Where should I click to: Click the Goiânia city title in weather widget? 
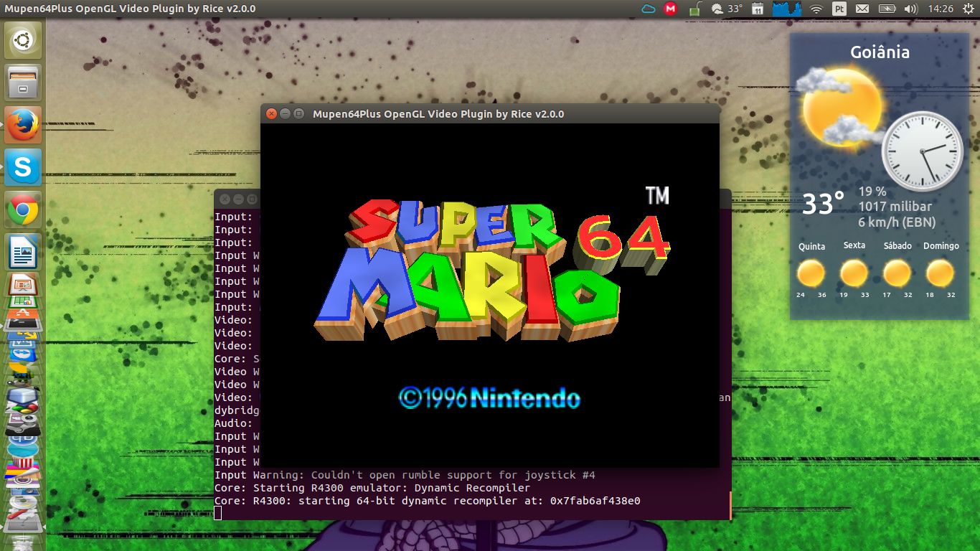(880, 52)
